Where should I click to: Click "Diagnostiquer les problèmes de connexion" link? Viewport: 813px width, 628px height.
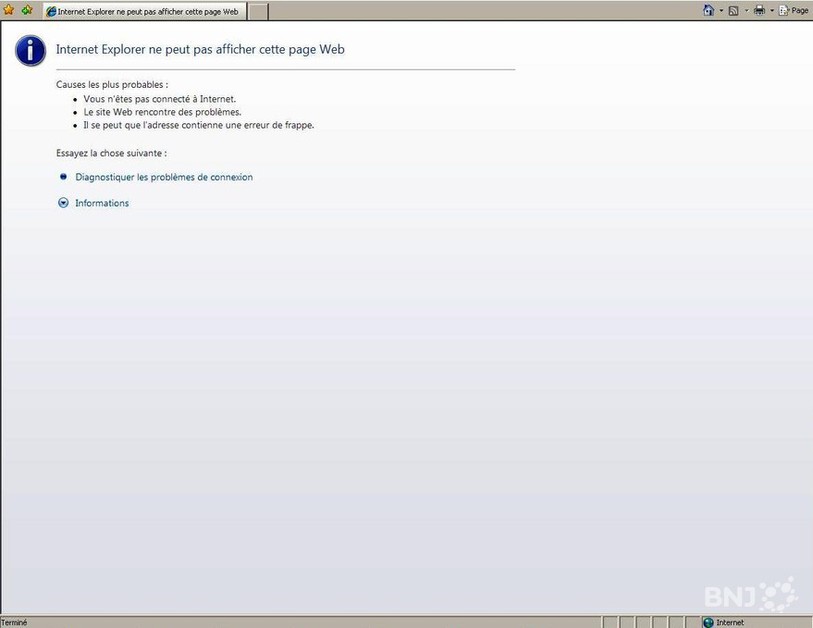[164, 177]
